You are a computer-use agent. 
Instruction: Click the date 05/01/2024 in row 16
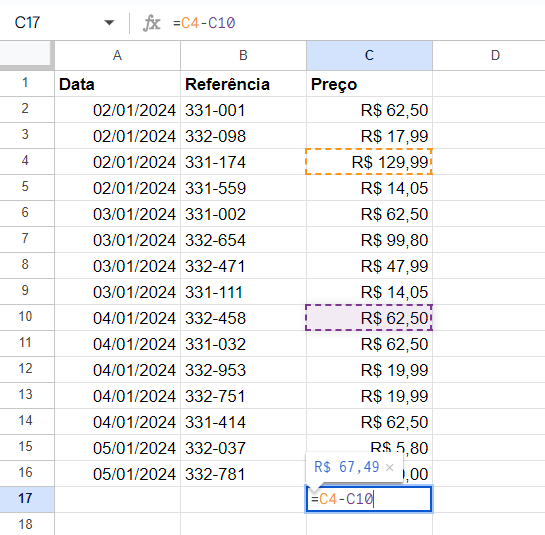point(117,474)
